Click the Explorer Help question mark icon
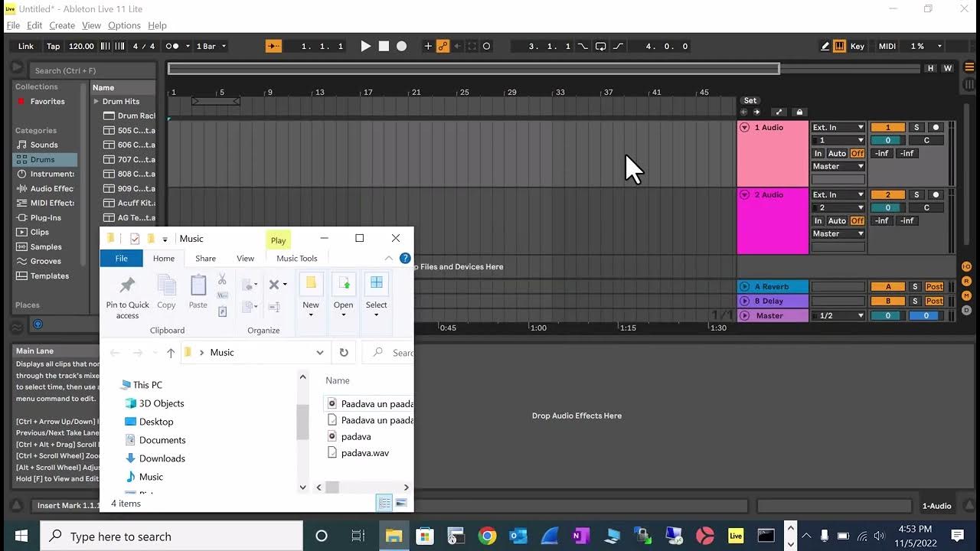The width and height of the screenshot is (980, 551). [405, 259]
